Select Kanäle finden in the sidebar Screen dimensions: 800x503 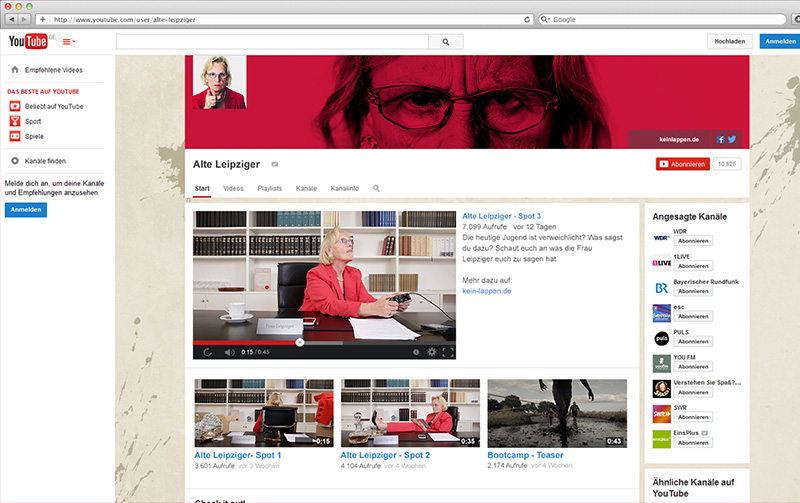(x=45, y=161)
